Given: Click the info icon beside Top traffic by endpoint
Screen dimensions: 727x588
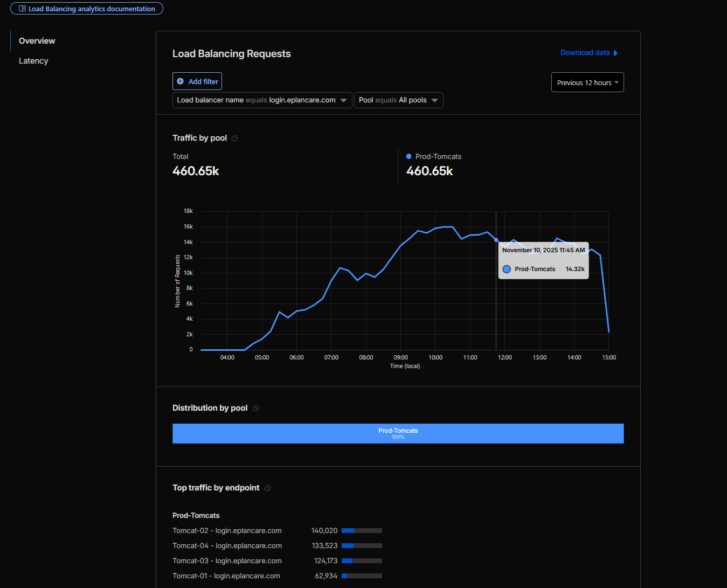Looking at the screenshot, I should pyautogui.click(x=268, y=488).
